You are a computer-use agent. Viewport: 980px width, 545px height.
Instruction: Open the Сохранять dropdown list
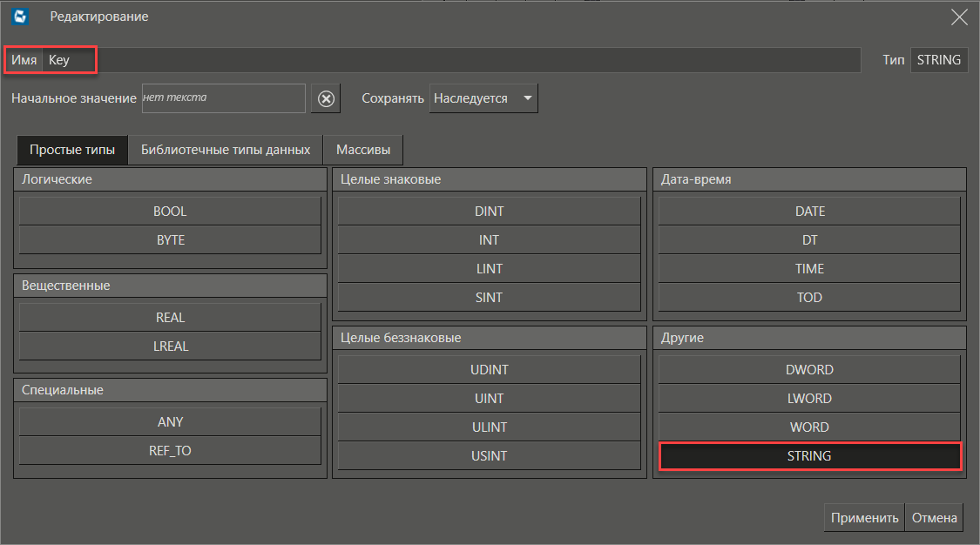click(x=483, y=98)
